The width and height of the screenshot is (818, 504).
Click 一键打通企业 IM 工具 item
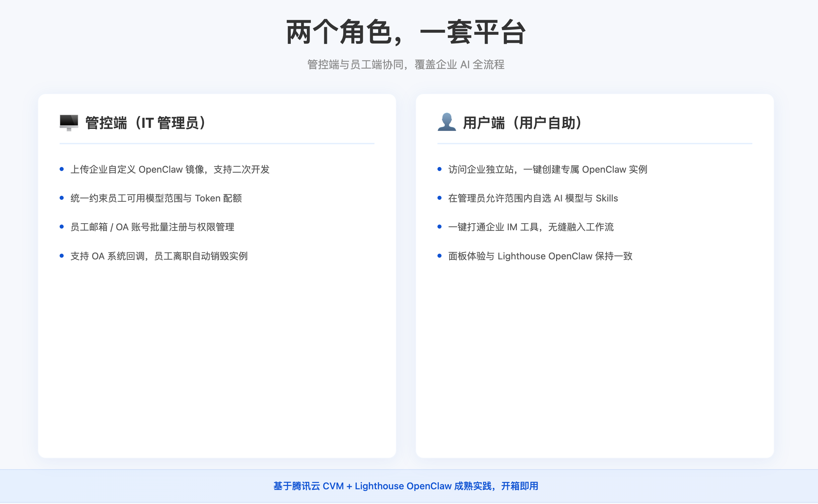pyautogui.click(x=531, y=227)
